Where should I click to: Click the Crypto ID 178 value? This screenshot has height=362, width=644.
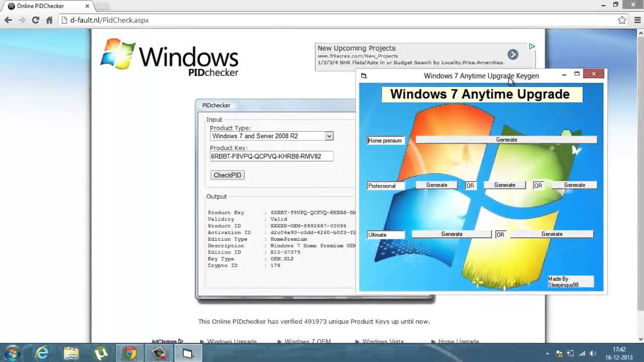(275, 265)
